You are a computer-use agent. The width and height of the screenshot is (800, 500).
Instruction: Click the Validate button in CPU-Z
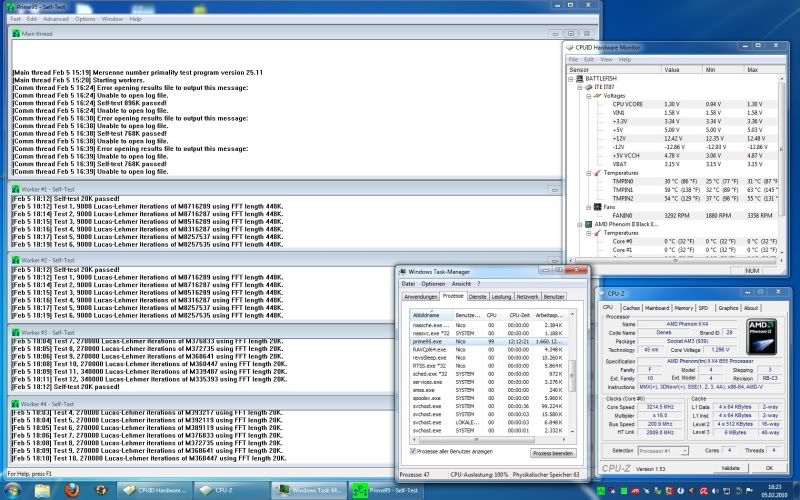(x=730, y=468)
